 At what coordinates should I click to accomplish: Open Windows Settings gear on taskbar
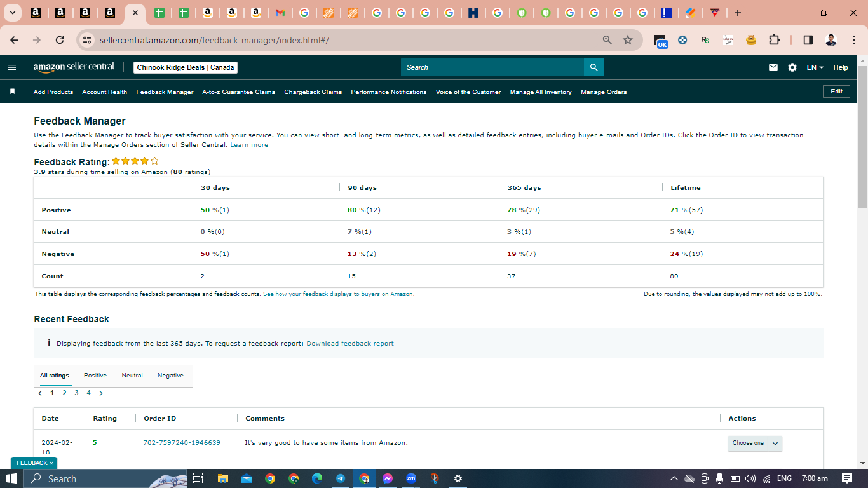point(458,478)
